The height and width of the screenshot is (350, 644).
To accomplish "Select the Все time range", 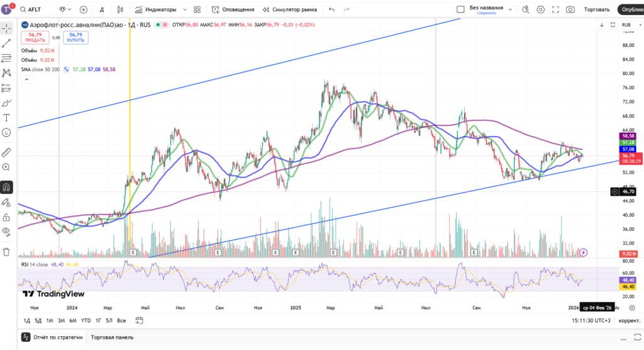I will pos(121,320).
